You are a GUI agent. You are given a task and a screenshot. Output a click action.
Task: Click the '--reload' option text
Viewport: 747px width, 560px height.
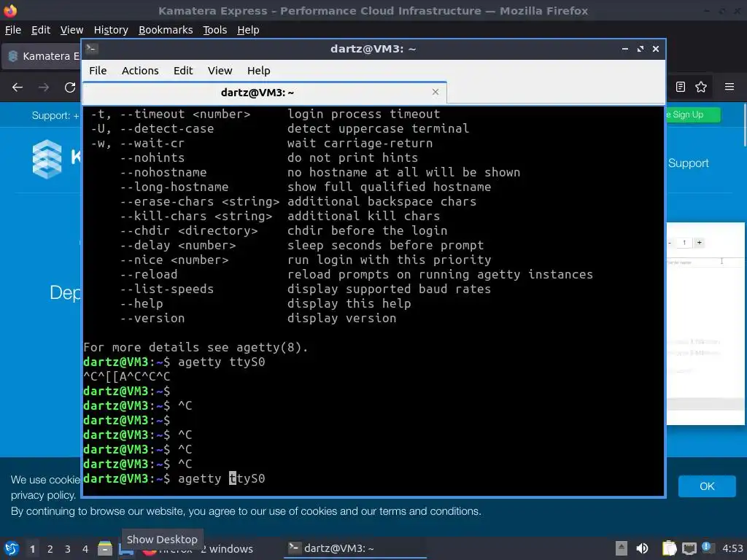pos(149,274)
